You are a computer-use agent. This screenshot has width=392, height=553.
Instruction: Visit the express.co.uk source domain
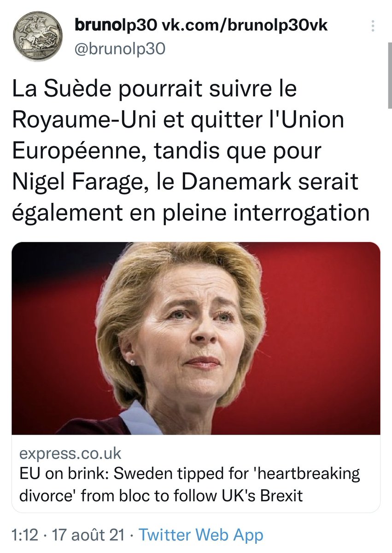point(70,454)
